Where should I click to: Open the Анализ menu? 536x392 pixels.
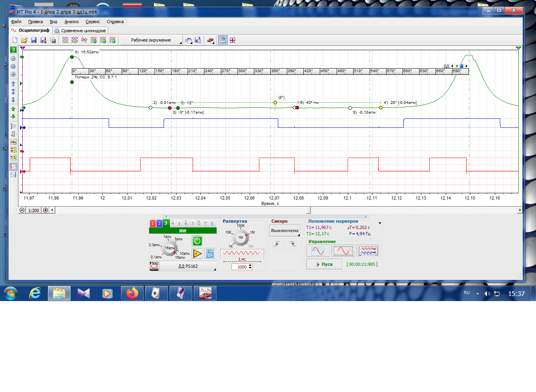tap(71, 22)
